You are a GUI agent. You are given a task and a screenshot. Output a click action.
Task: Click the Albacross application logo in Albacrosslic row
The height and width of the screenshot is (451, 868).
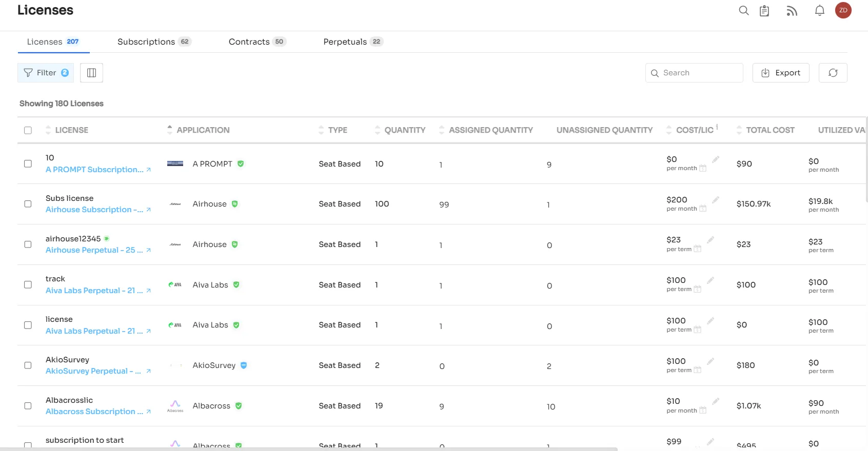(x=175, y=406)
